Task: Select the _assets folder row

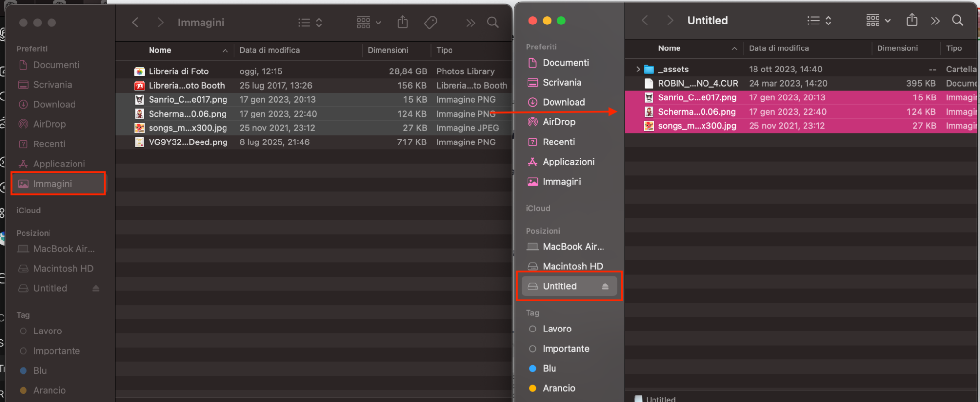Action: coord(802,70)
